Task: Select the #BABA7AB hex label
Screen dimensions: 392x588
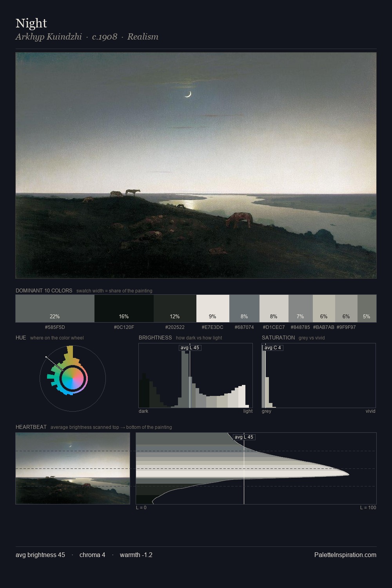Action: 324,327
